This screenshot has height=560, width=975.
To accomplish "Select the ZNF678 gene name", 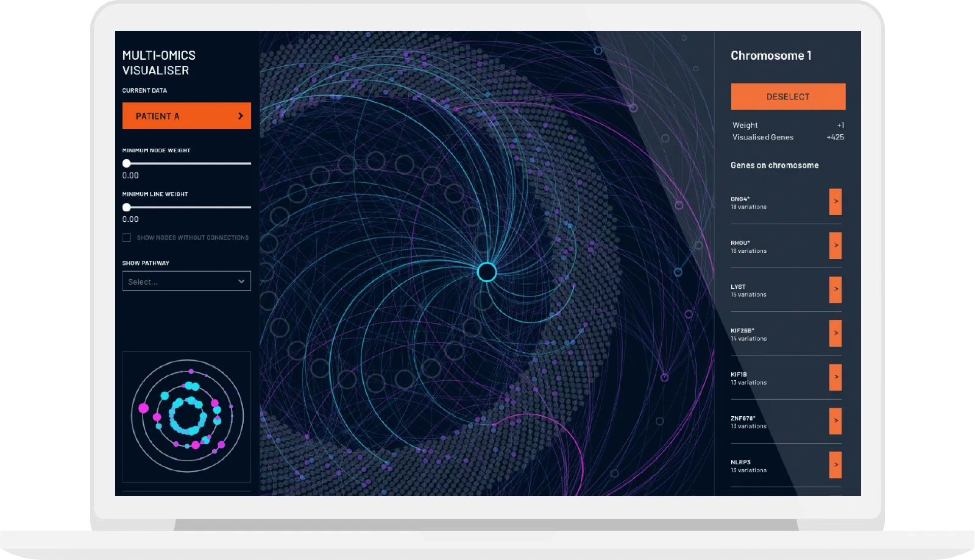I will point(743,419).
